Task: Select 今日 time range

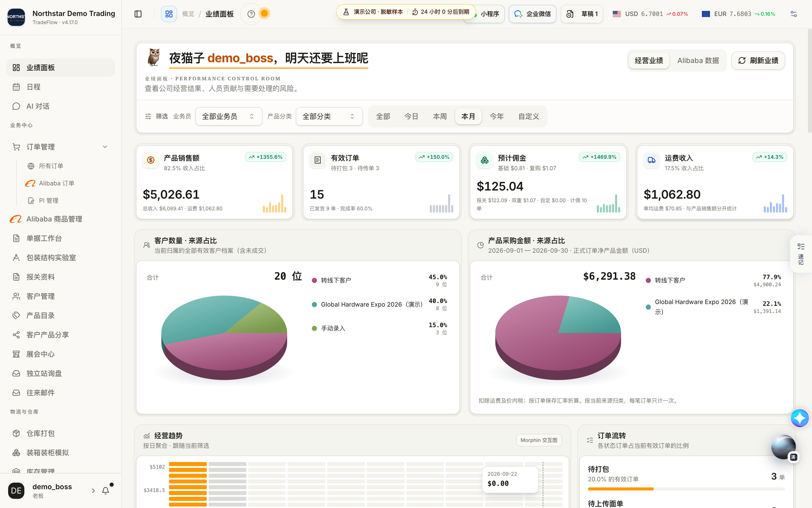Action: pyautogui.click(x=411, y=116)
